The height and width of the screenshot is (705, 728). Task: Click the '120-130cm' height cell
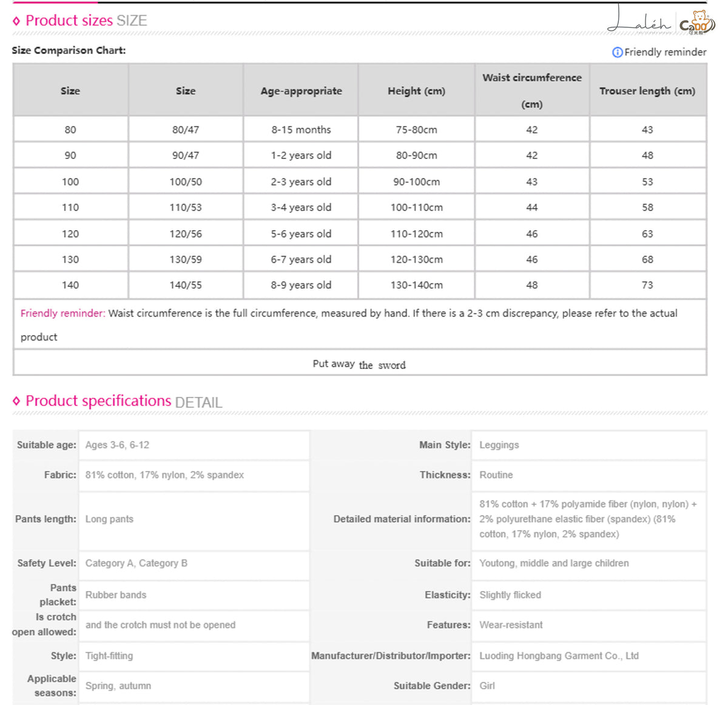[x=416, y=259]
